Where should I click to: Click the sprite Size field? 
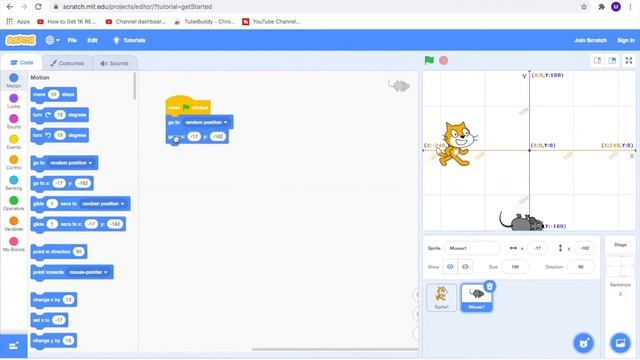pyautogui.click(x=515, y=267)
